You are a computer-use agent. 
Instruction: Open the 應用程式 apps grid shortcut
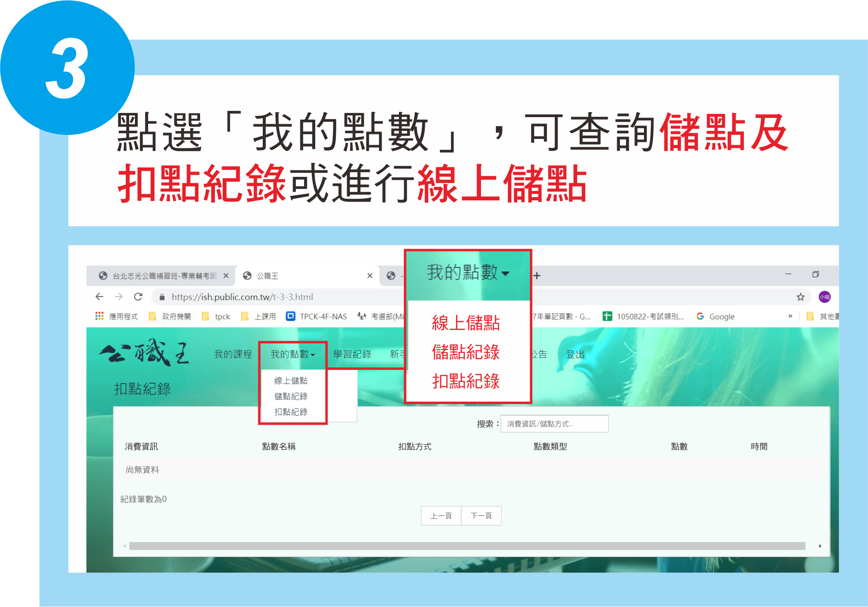click(117, 316)
